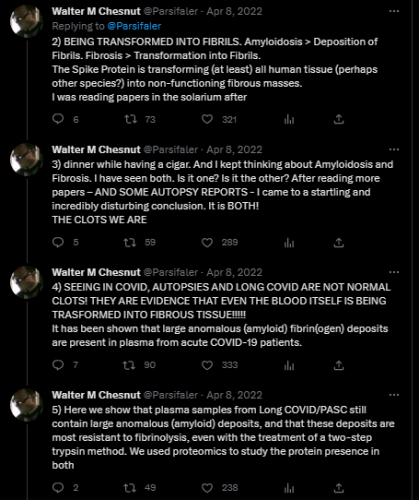
Task: Open the more menu on tweet 4)
Action: click(394, 272)
